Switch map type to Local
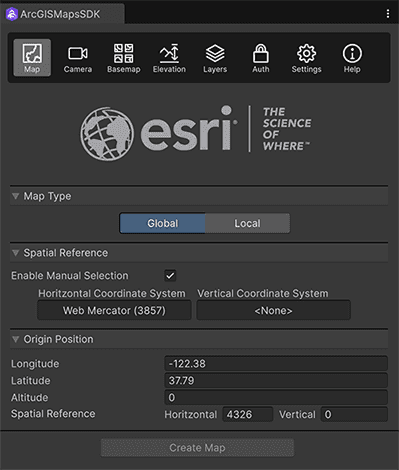The height and width of the screenshot is (470, 399). coord(247,223)
